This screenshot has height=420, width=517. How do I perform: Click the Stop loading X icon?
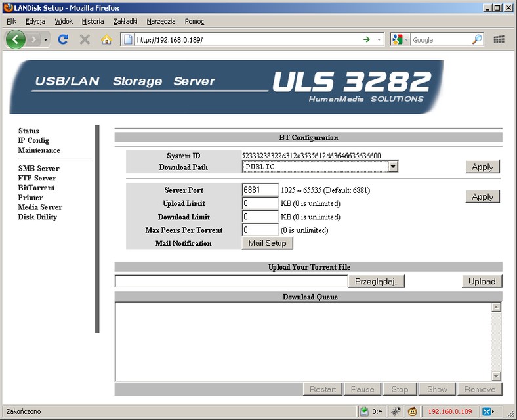(85, 39)
